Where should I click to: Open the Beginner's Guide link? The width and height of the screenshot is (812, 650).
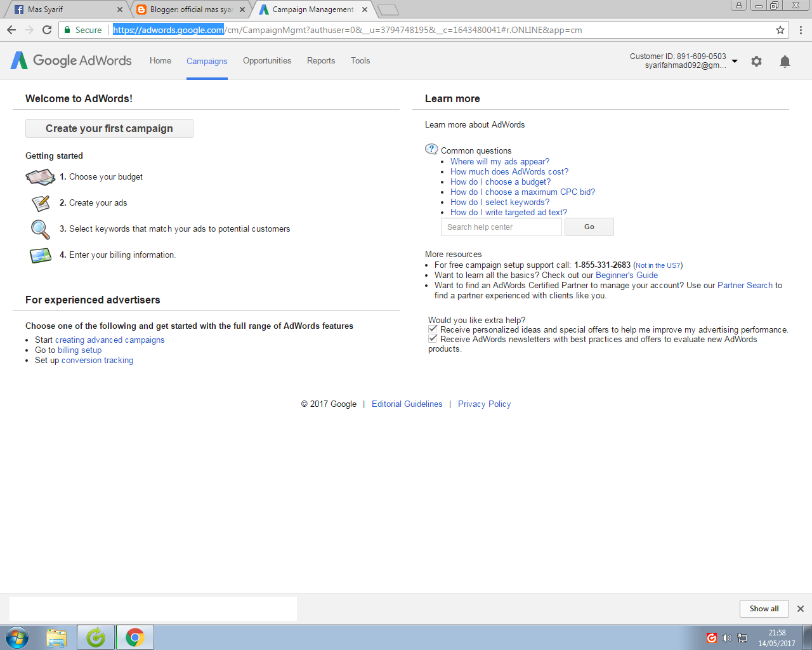pyautogui.click(x=627, y=275)
